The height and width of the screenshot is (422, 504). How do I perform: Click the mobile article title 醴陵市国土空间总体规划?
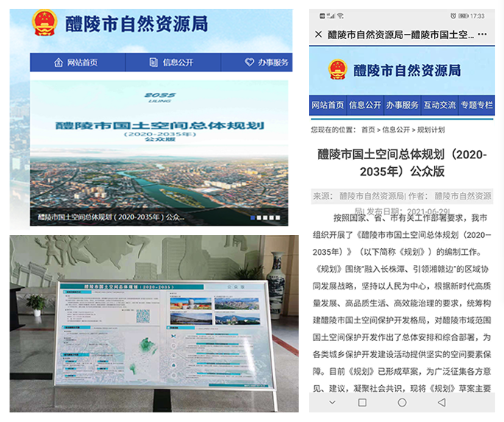(402, 163)
